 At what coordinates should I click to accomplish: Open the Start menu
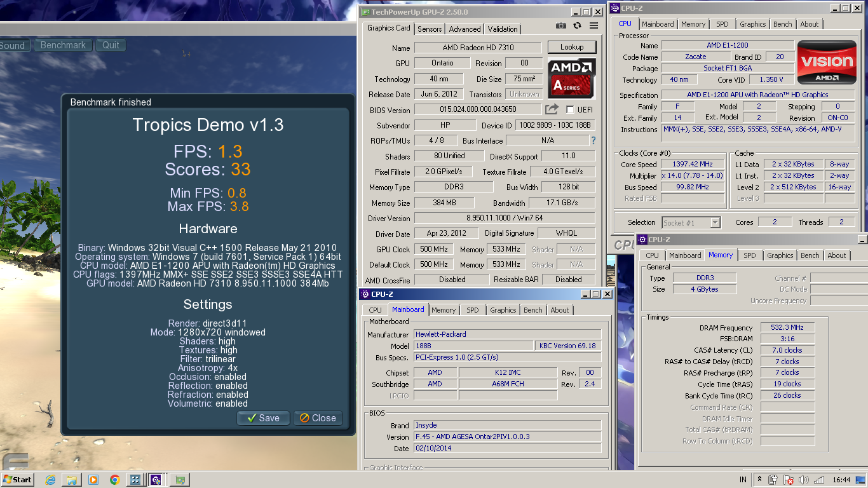pos(18,479)
